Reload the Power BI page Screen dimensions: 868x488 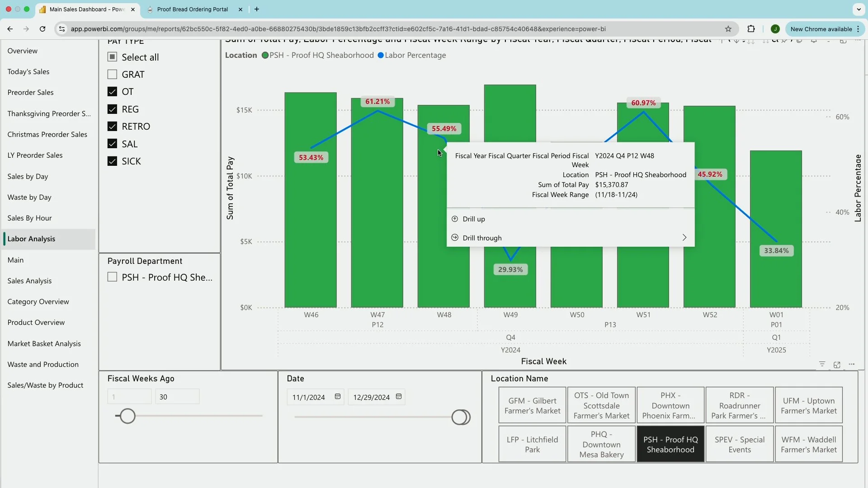pos(42,29)
